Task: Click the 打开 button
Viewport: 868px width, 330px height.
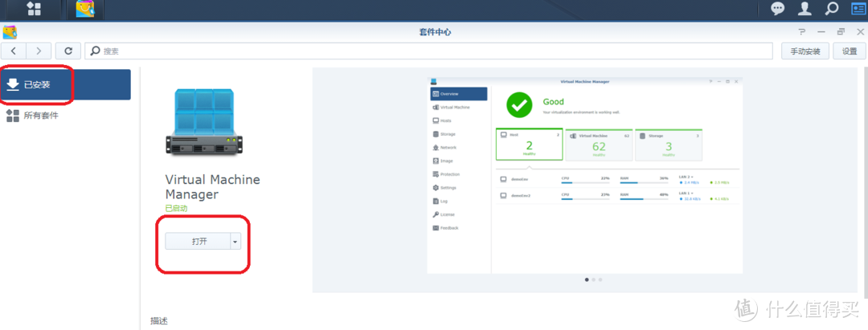Action: pyautogui.click(x=198, y=242)
